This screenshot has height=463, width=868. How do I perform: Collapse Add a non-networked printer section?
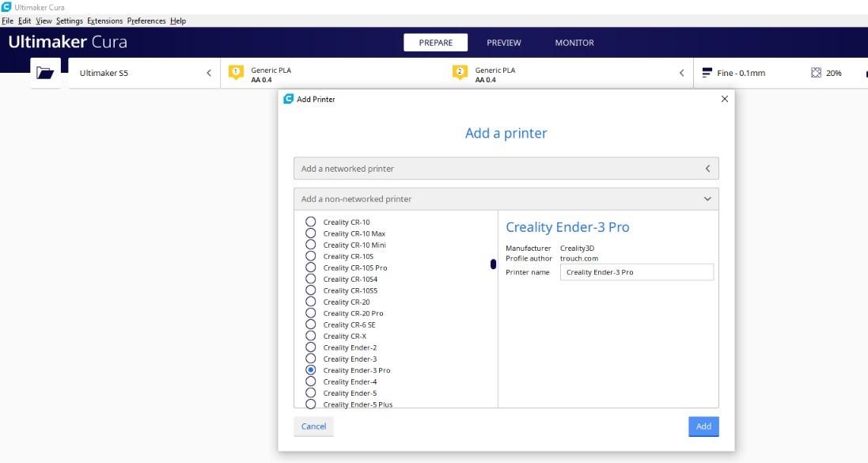click(506, 199)
